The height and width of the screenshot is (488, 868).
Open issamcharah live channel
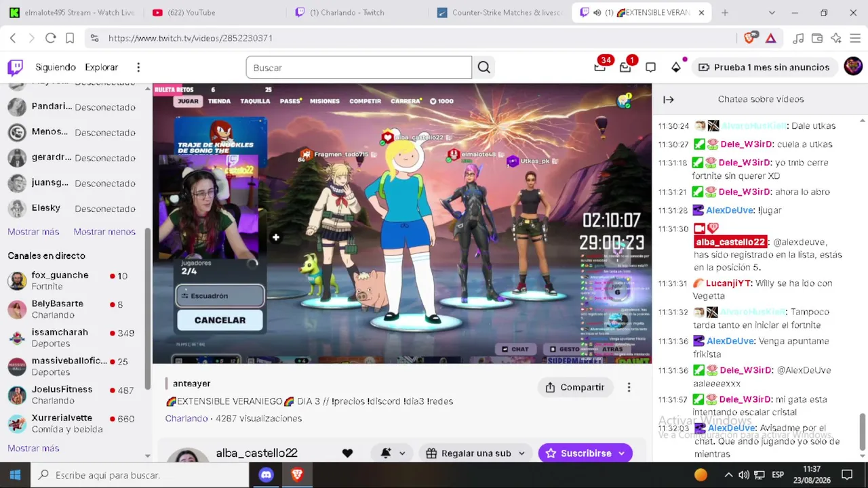point(76,338)
